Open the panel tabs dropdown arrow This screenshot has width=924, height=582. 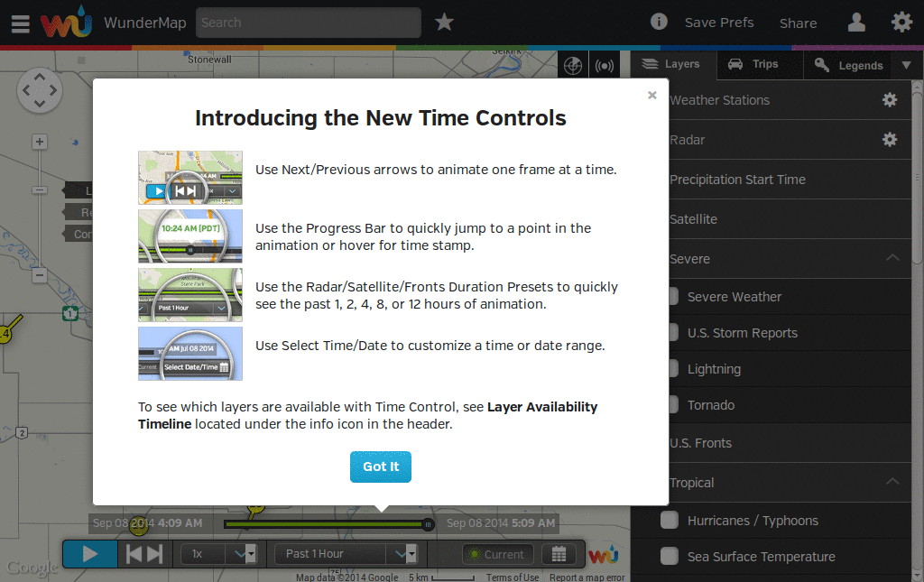pyautogui.click(x=907, y=65)
